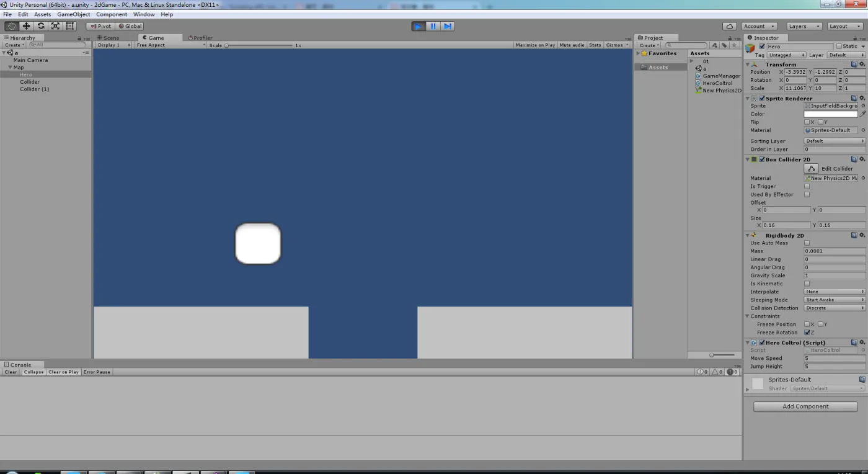Viewport: 868px width, 474px height.
Task: Open the GameObject menu
Action: coord(73,14)
